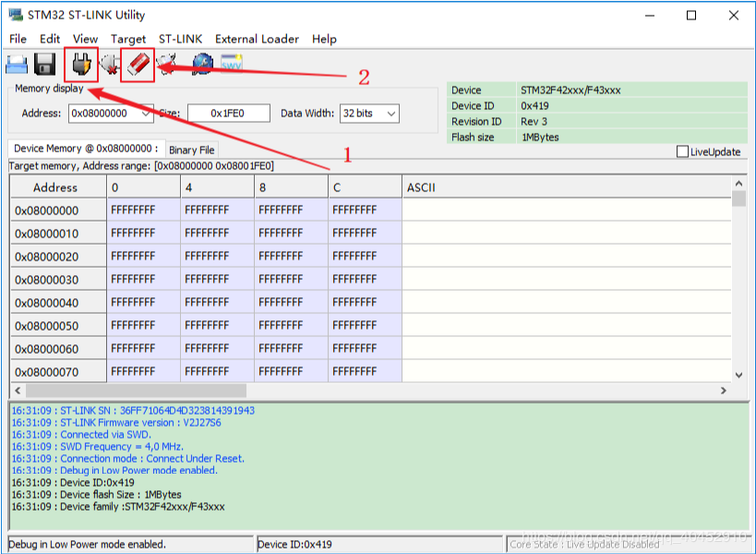
Task: Open the SWV viewer icon
Action: coord(231,65)
